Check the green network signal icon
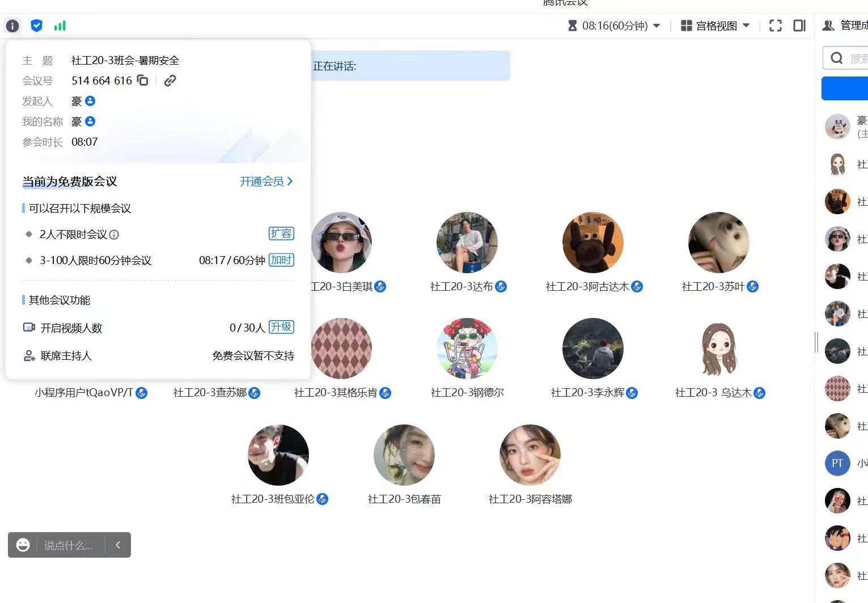 coord(60,26)
